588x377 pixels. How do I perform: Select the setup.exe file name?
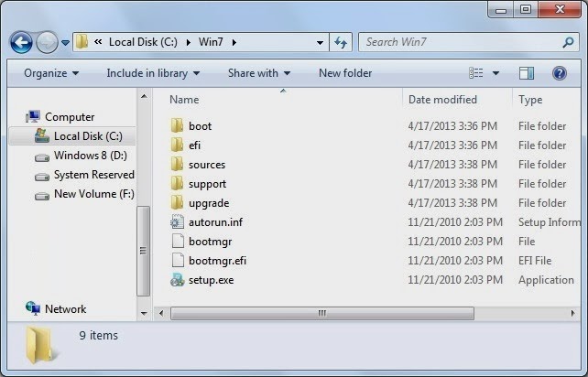(211, 280)
